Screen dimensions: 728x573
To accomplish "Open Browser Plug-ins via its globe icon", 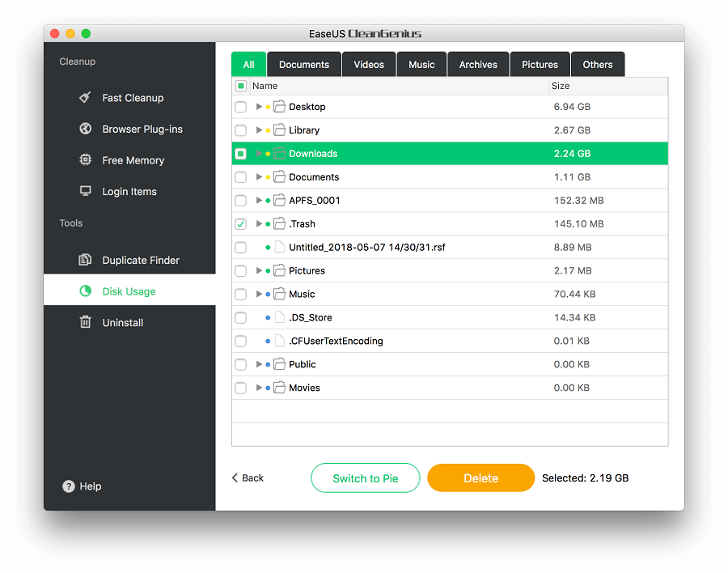I will [85, 129].
